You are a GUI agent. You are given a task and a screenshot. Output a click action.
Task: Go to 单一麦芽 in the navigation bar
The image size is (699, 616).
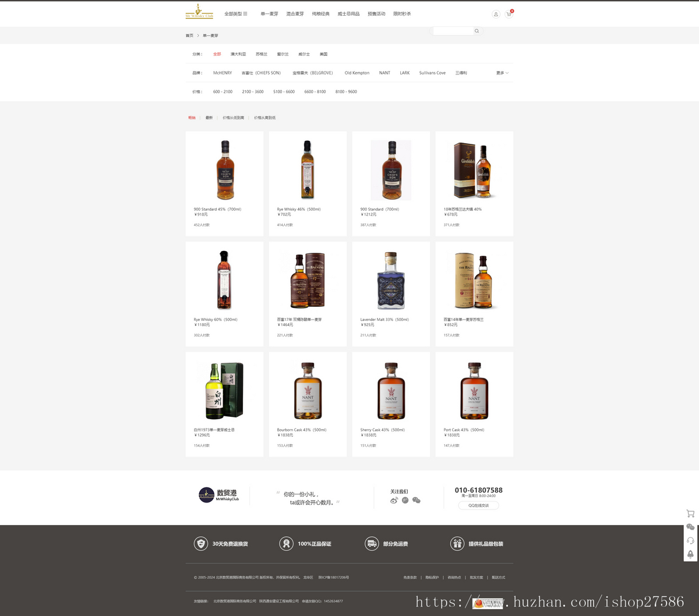[269, 14]
